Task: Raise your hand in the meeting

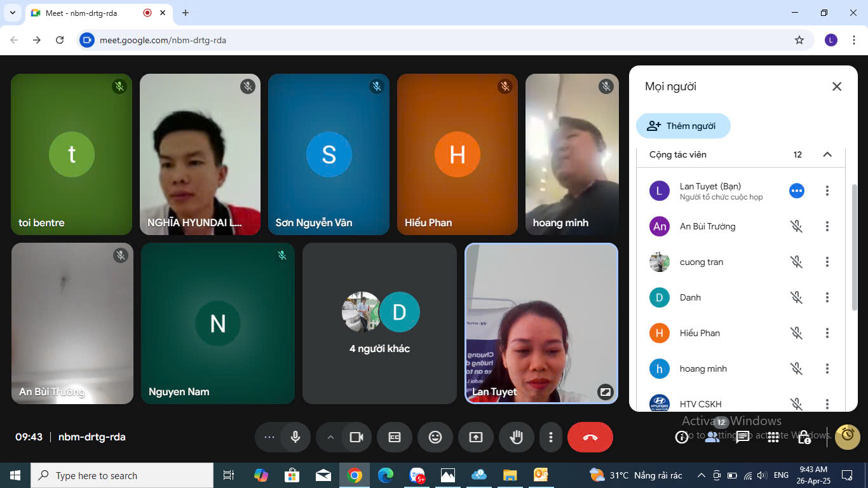Action: (516, 437)
